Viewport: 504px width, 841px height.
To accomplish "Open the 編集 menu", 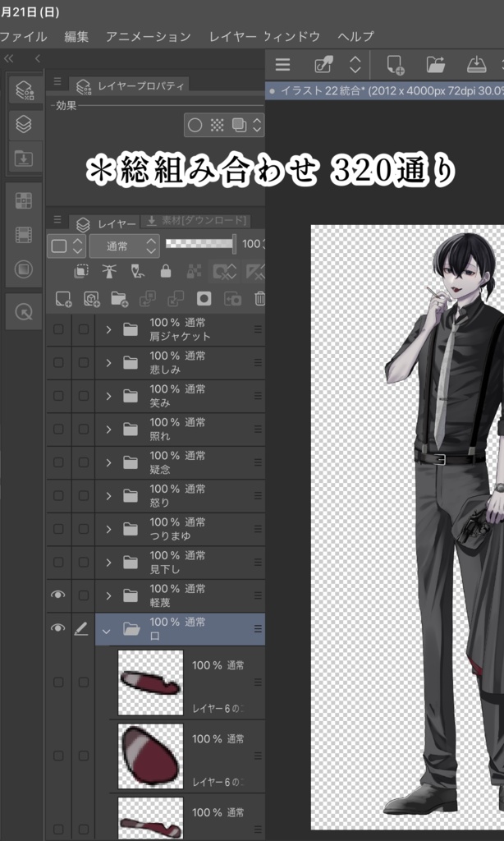I will [76, 36].
